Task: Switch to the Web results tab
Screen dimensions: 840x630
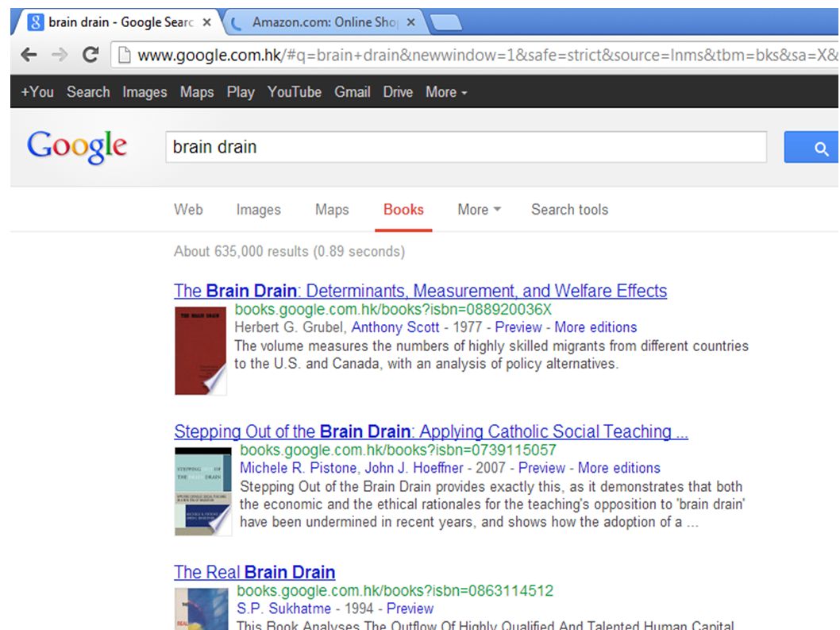Action: point(189,210)
